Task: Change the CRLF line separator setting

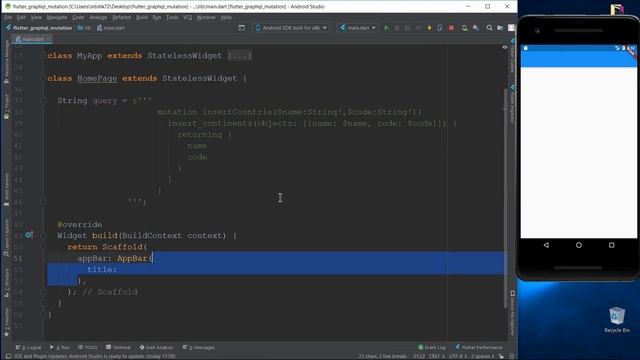Action: click(x=437, y=356)
